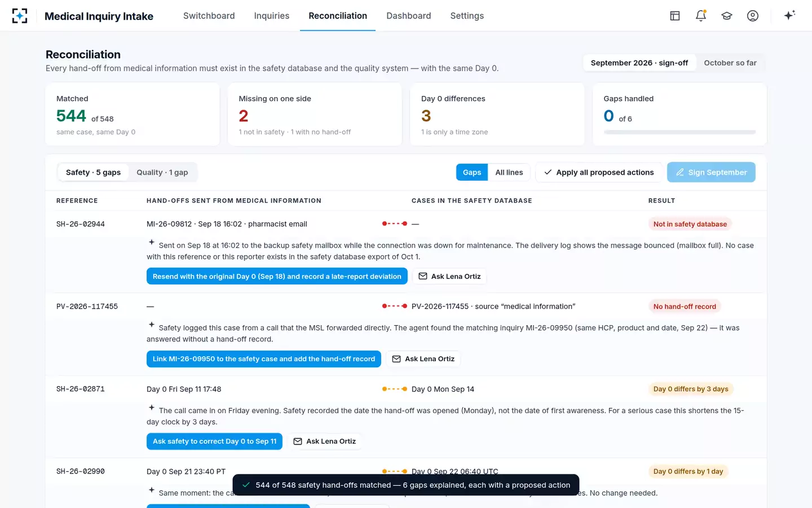The image size is (812, 508).
Task: Open the Missing on one side card
Action: tap(315, 114)
